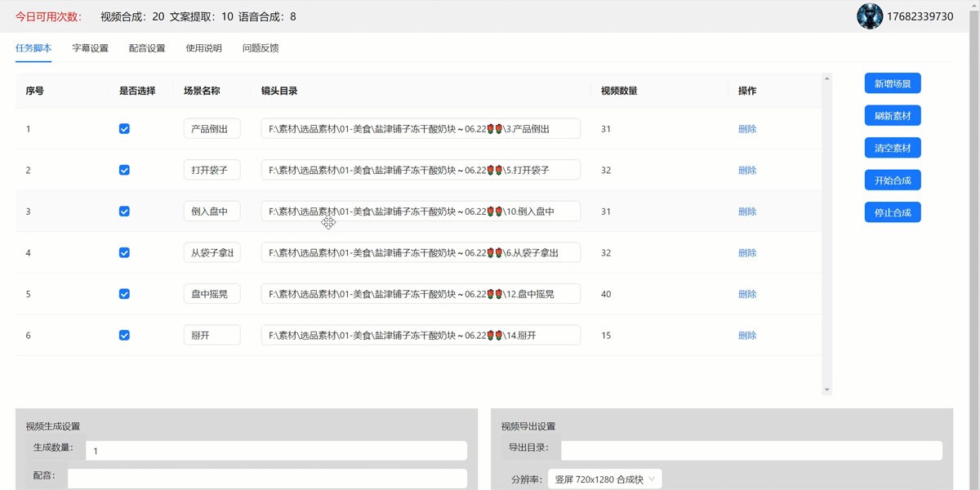Click the user profile avatar icon
This screenshot has height=490, width=980.
870,16
